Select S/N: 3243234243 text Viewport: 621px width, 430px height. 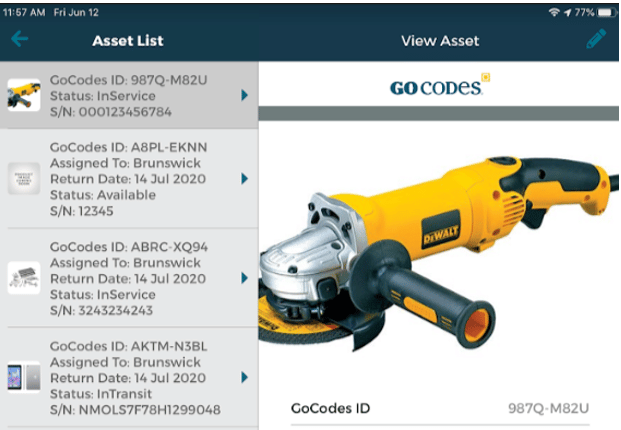101,310
